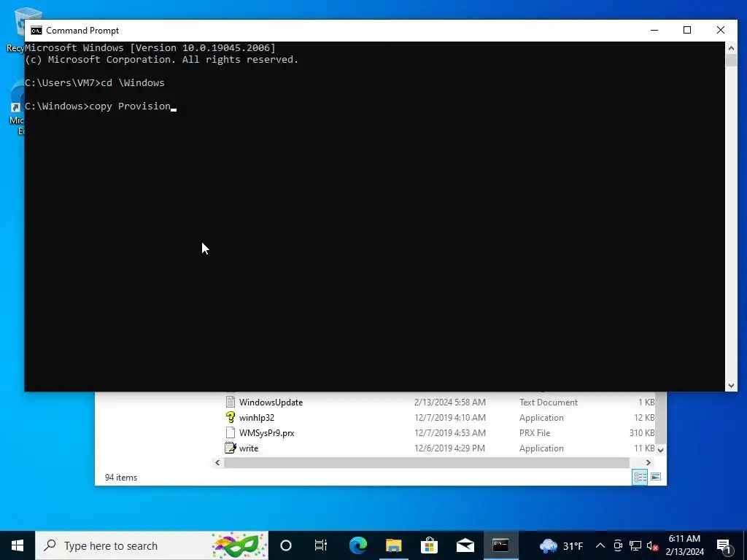
Task: Maximize the Command Prompt window
Action: pos(687,30)
